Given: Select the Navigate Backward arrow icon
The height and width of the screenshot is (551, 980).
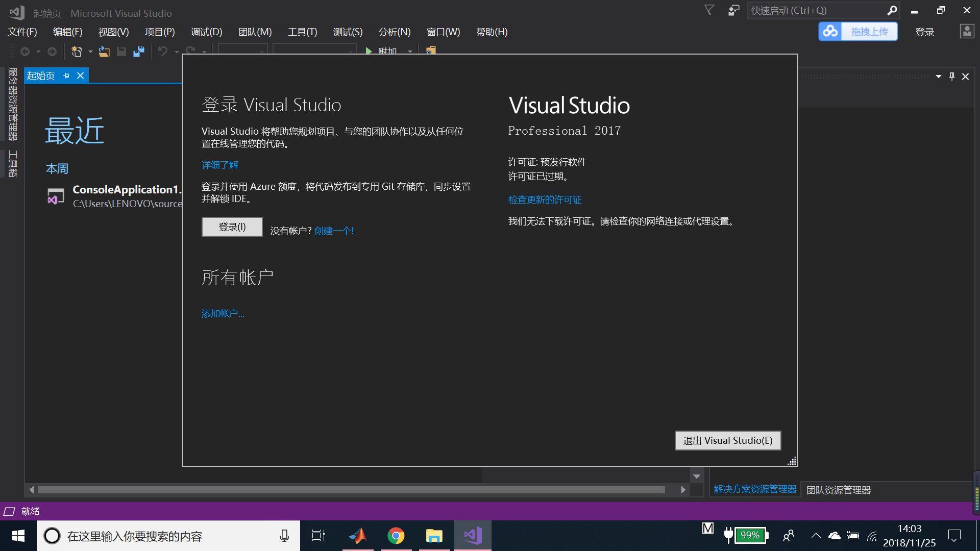Looking at the screenshot, I should [26, 52].
